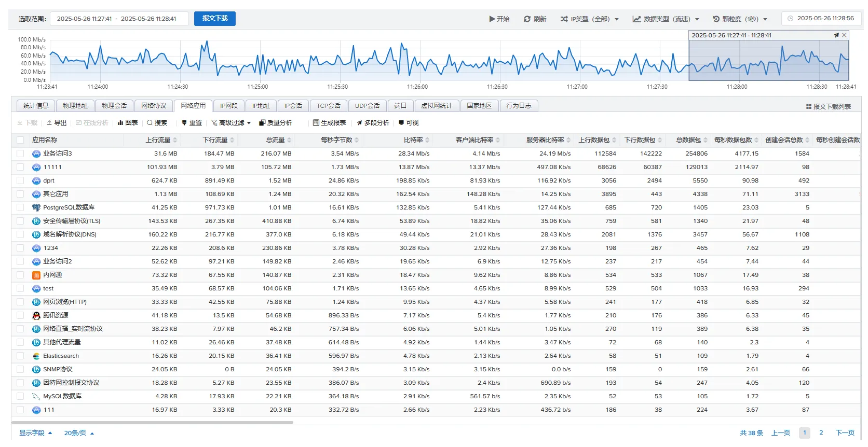868x447 pixels.
Task: Check the 11111 row checkbox
Action: point(20,167)
